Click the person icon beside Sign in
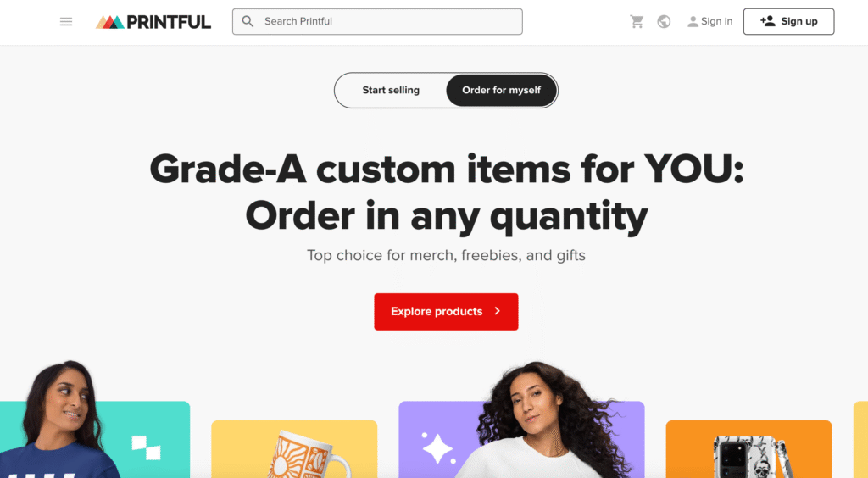 tap(693, 21)
